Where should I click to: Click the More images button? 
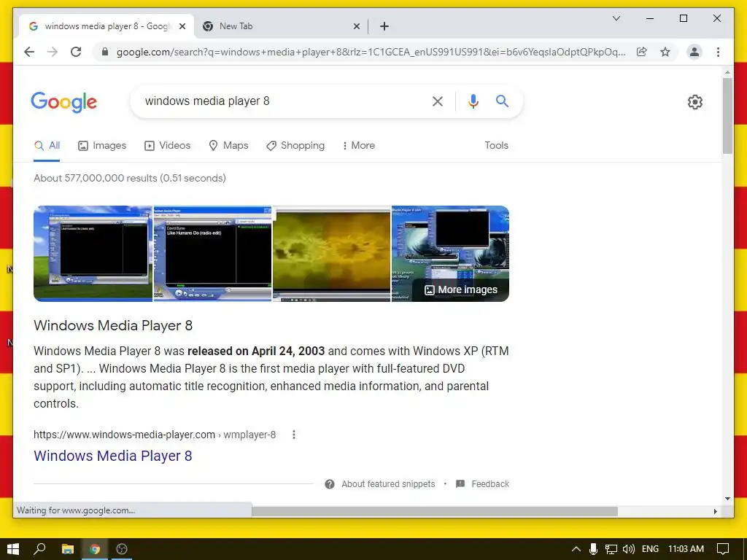[461, 290]
